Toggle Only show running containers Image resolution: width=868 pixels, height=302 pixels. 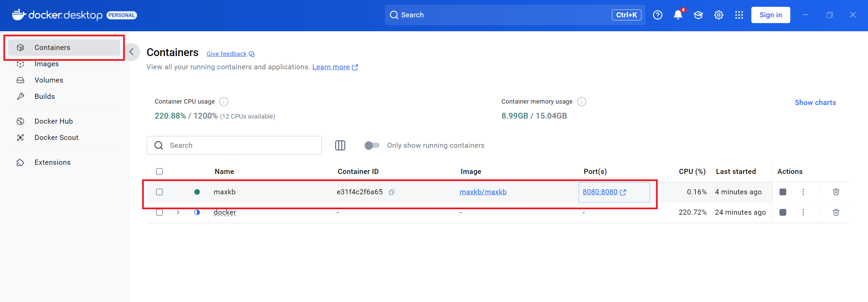point(372,145)
